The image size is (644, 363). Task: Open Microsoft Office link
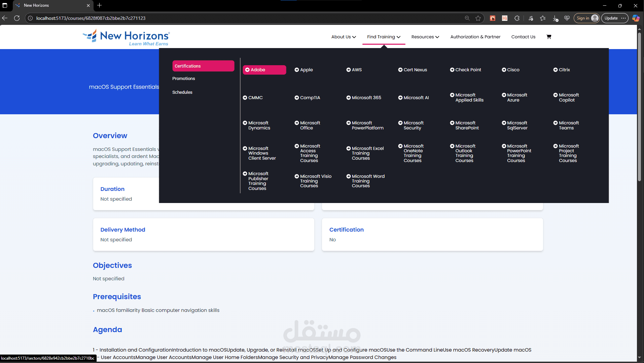point(308,125)
